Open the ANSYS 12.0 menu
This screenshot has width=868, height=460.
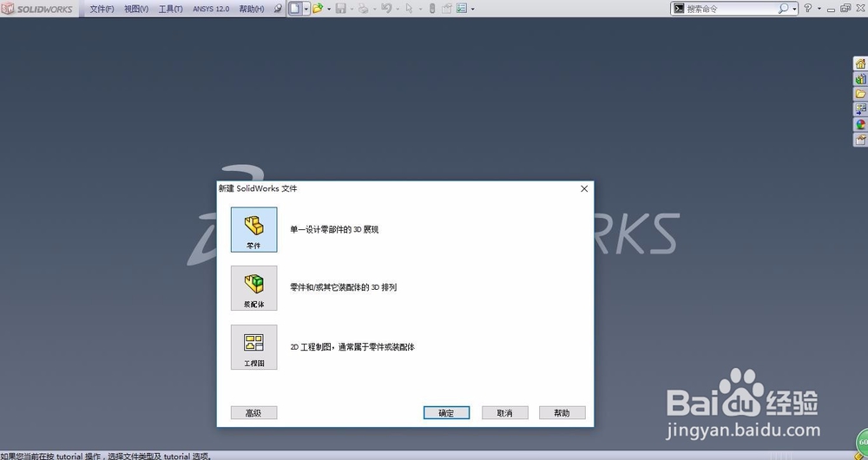click(210, 9)
